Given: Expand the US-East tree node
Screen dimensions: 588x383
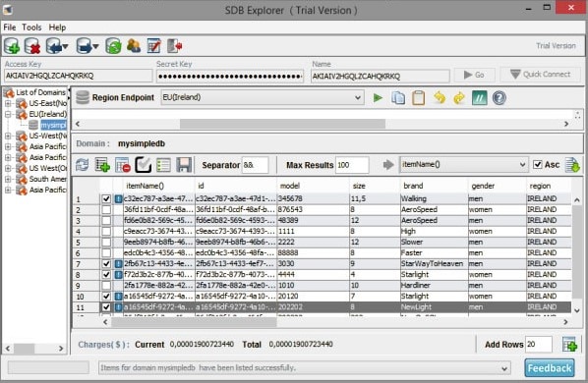Looking at the screenshot, I should 8,103.
